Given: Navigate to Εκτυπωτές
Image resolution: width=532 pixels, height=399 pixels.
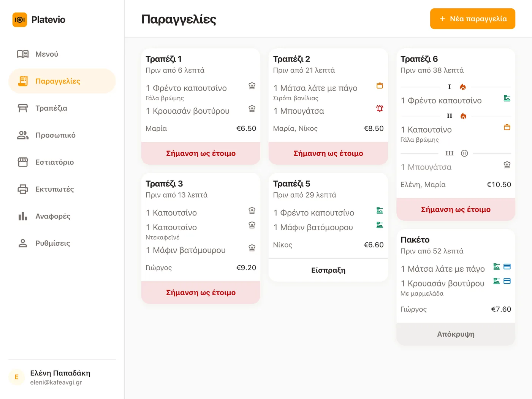Looking at the screenshot, I should (62, 189).
